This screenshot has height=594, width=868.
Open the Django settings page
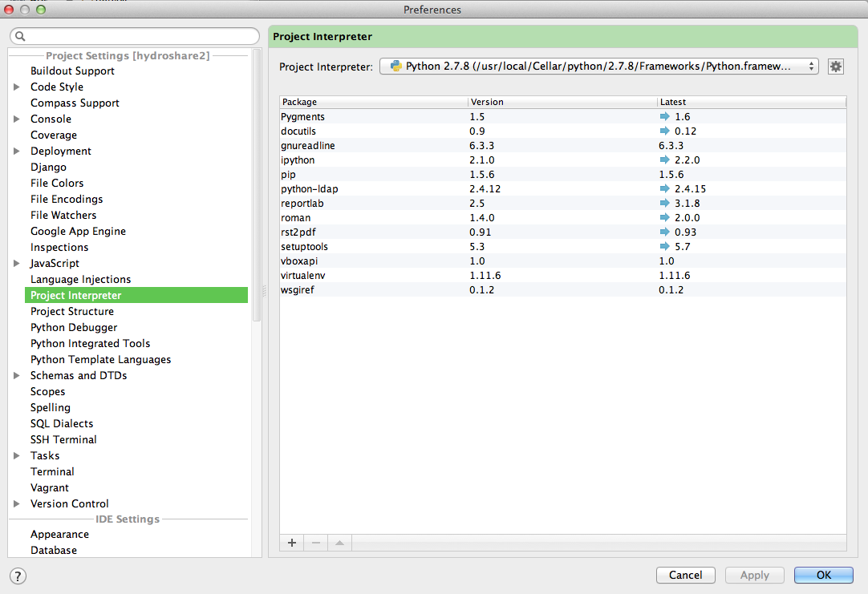coord(48,167)
